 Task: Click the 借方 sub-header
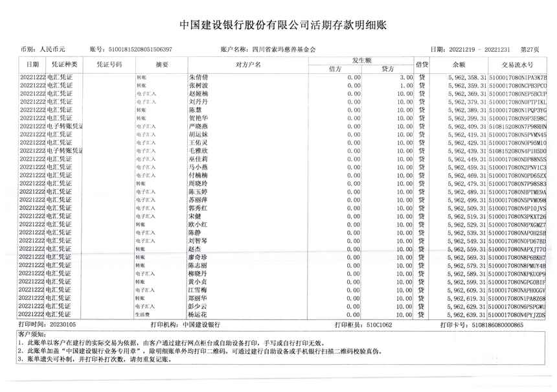pyautogui.click(x=335, y=69)
